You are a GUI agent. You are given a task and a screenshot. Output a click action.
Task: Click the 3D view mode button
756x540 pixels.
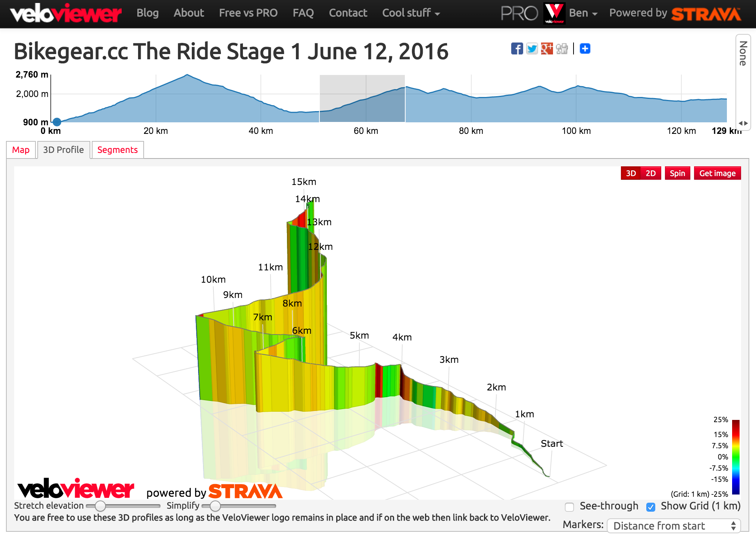(631, 172)
